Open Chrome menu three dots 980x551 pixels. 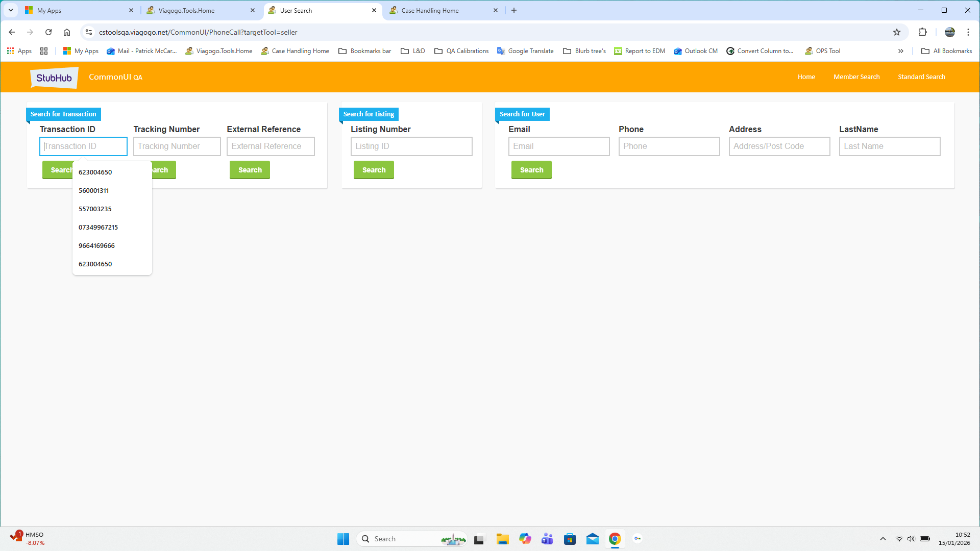[968, 32]
